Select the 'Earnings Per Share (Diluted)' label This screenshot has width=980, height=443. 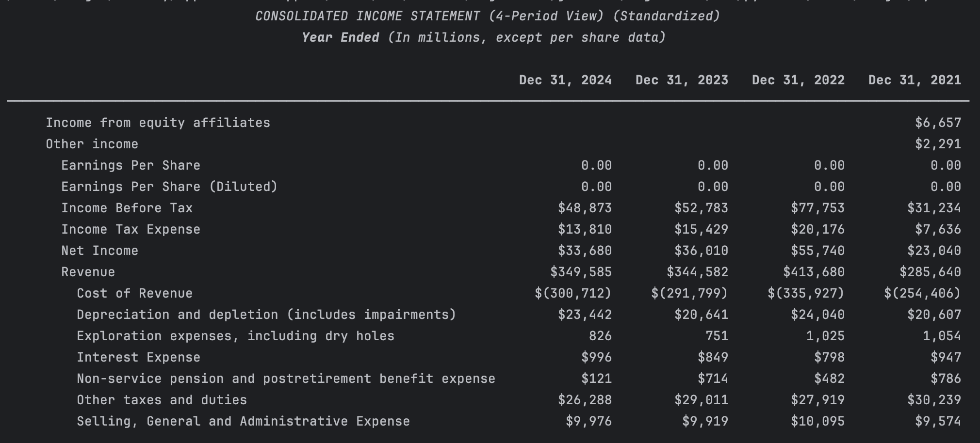[169, 187]
